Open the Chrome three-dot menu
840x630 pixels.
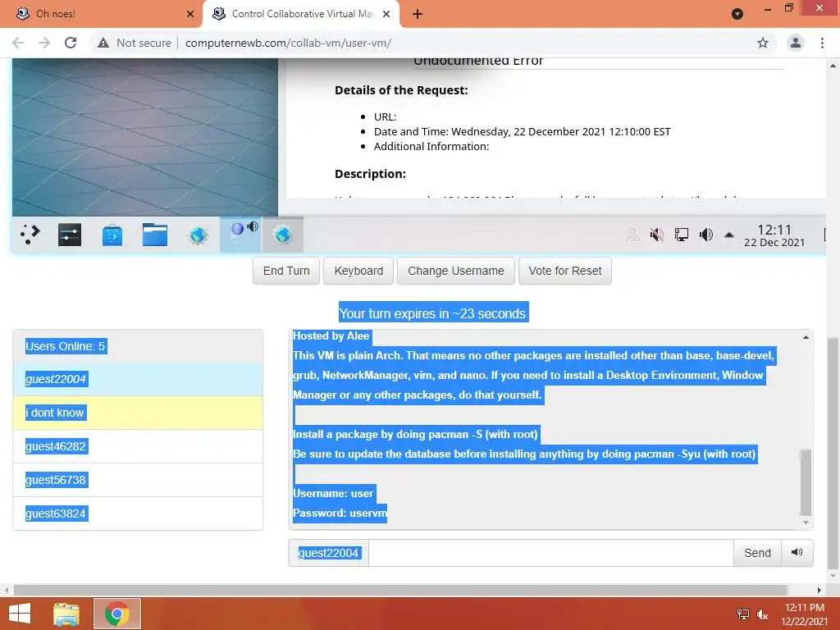pyautogui.click(x=822, y=43)
